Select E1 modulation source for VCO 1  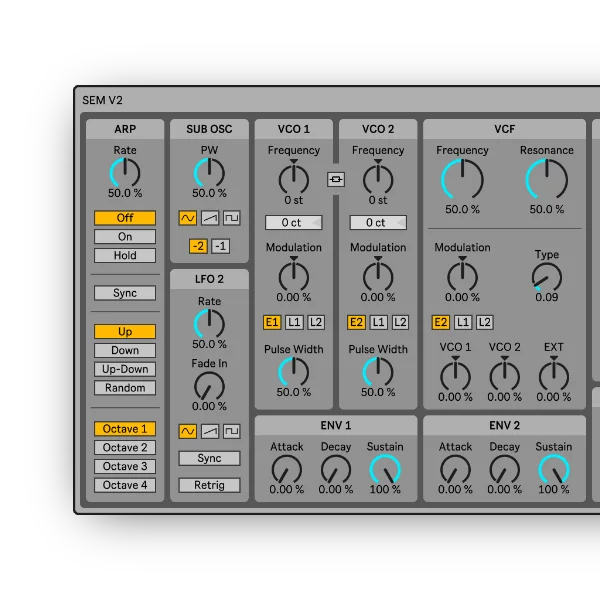[x=272, y=322]
